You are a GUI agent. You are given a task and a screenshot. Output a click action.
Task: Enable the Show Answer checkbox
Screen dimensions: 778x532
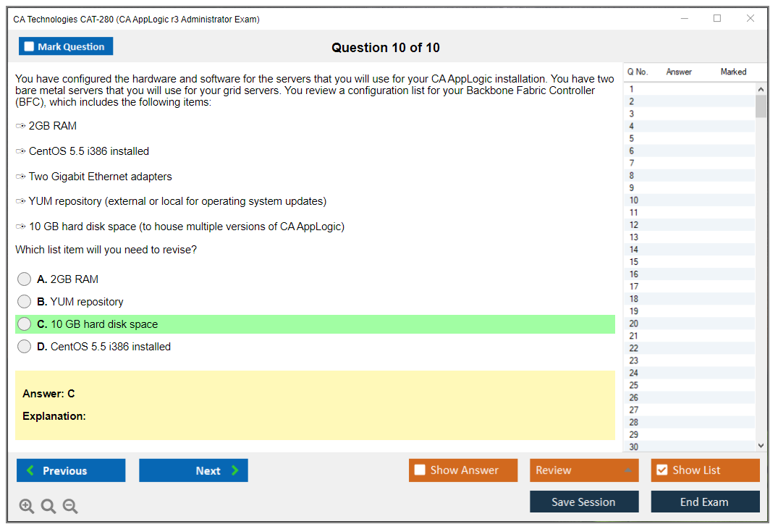click(420, 470)
